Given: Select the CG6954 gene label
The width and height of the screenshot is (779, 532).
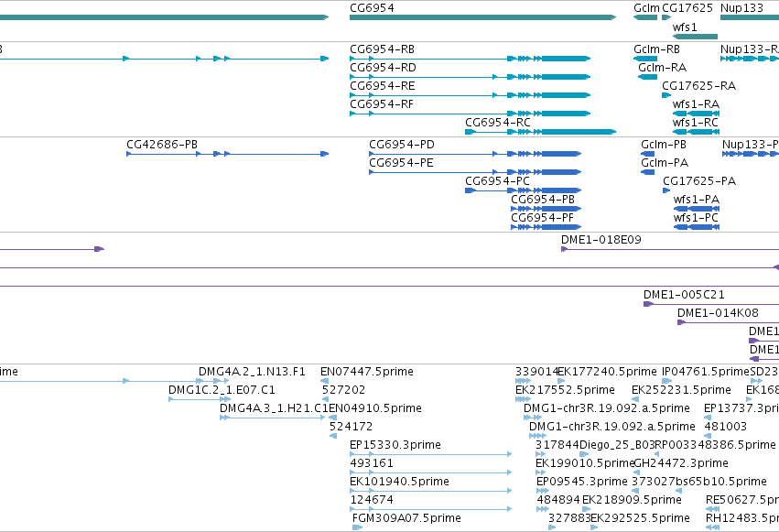Looking at the screenshot, I should tap(372, 8).
